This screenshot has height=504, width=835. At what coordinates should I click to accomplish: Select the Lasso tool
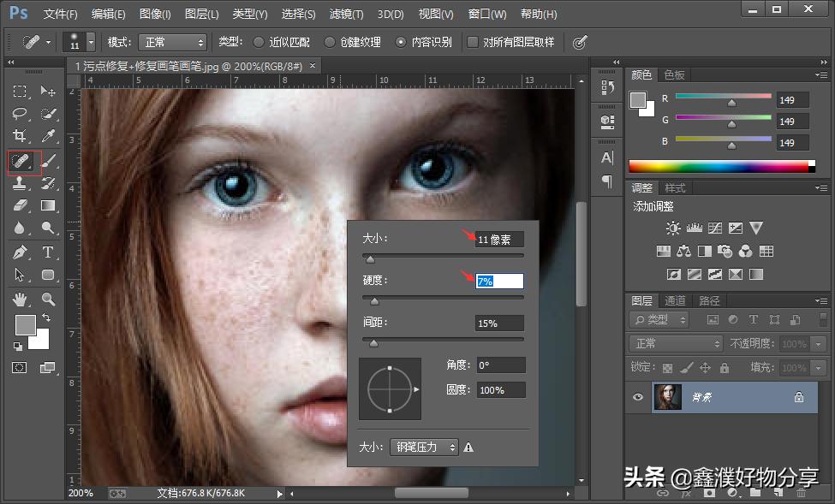[21, 114]
